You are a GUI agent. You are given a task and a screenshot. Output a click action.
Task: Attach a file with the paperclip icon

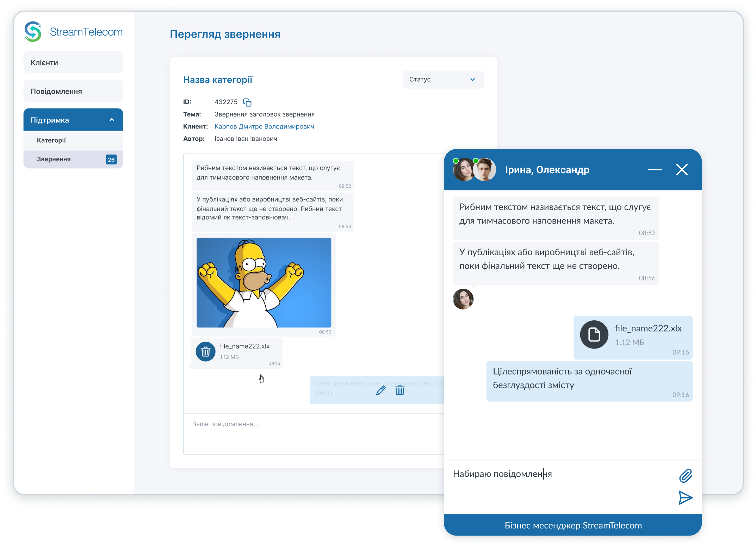[x=686, y=476]
